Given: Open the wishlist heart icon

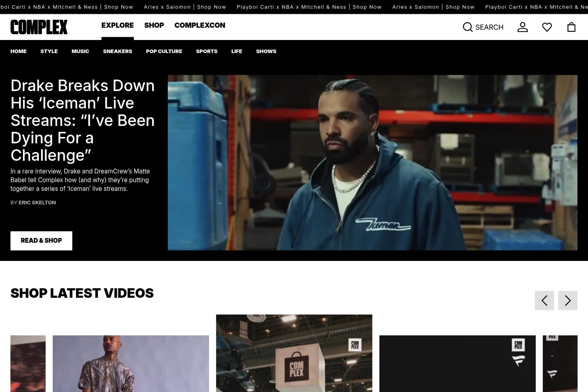Looking at the screenshot, I should [x=547, y=27].
